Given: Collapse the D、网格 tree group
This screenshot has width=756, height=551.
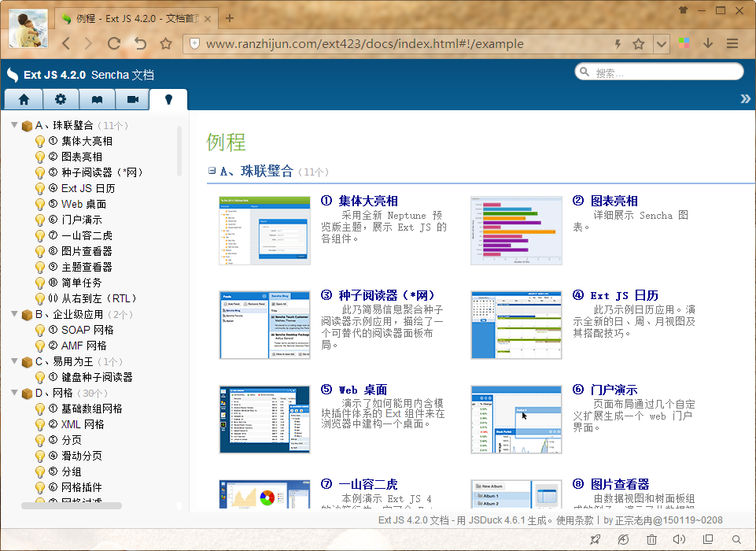Looking at the screenshot, I should pos(14,393).
